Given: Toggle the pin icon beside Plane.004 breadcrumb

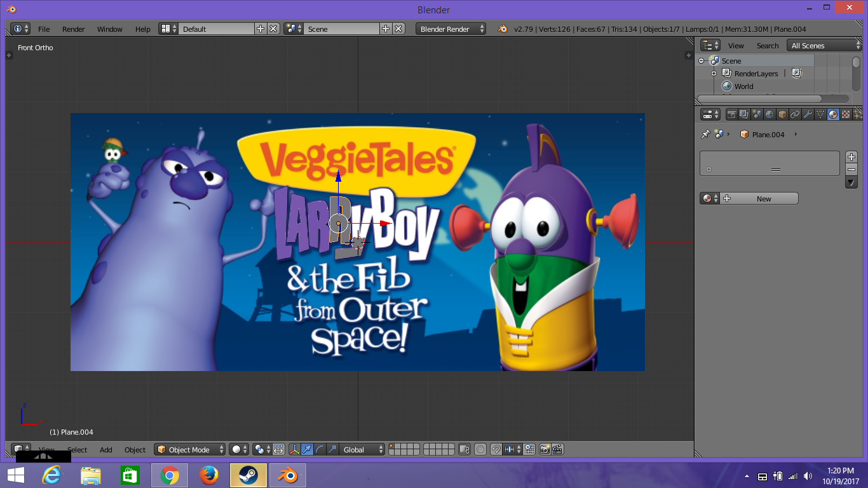Looking at the screenshot, I should coord(705,134).
